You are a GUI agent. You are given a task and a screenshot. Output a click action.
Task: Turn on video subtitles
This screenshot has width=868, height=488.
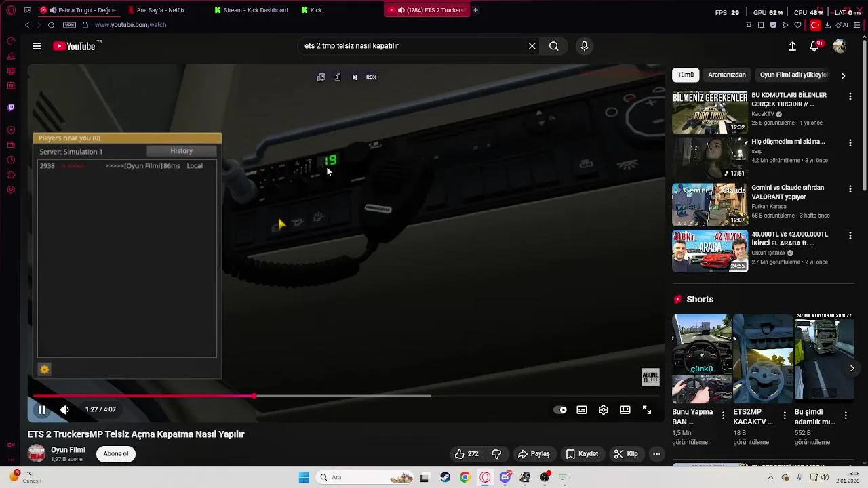(x=582, y=409)
